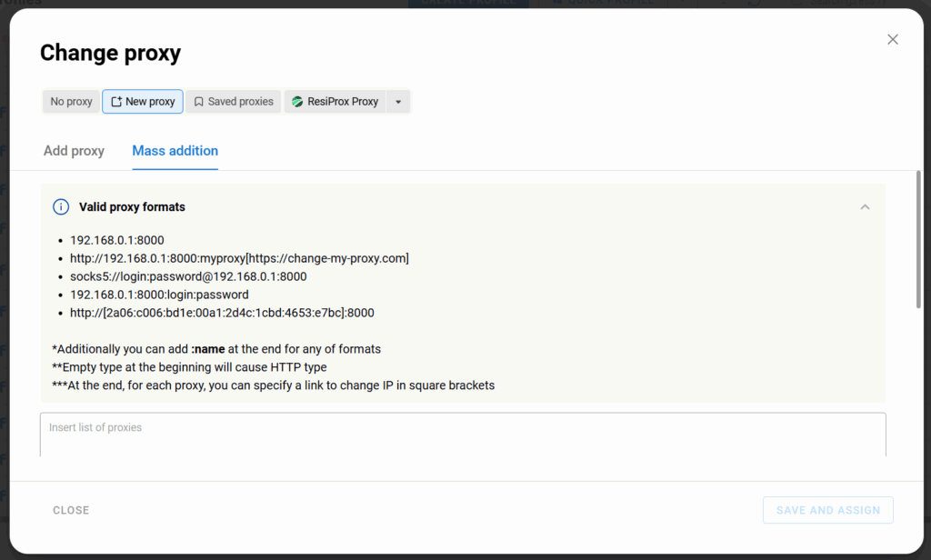Click the note about change IP link in brackets
This screenshot has width=931, height=560.
pyautogui.click(x=273, y=385)
